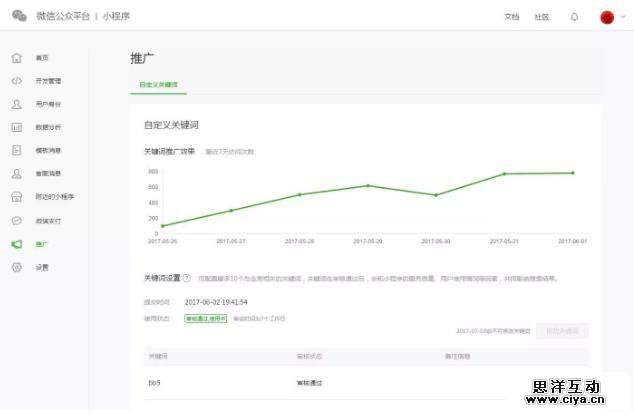The width and height of the screenshot is (634, 415).
Task: Click the WeChat logo at top left
Action: 19,17
